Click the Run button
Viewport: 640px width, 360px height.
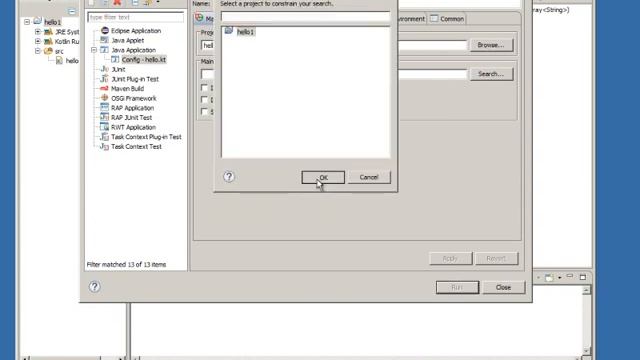tap(457, 287)
